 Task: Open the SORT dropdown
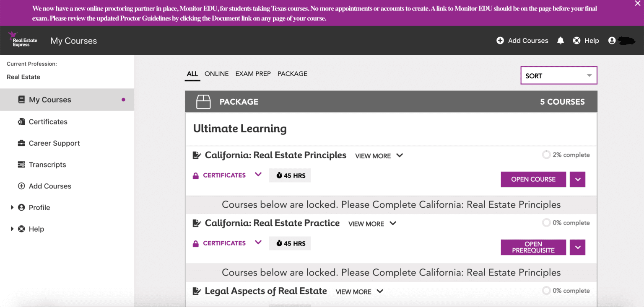coord(559,76)
